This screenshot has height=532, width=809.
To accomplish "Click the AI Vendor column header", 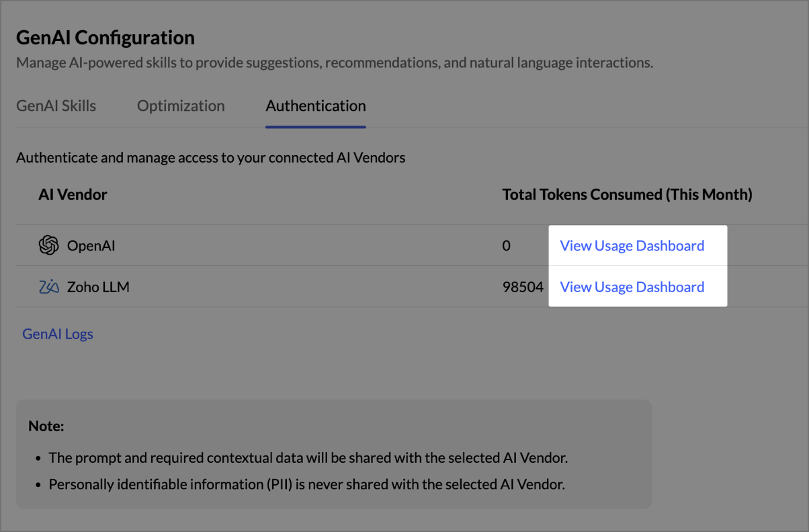I will (x=73, y=195).
